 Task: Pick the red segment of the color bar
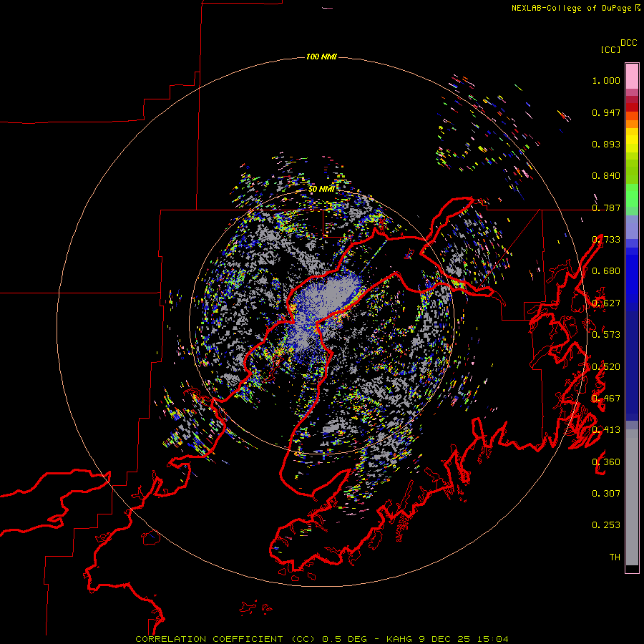pos(632,107)
